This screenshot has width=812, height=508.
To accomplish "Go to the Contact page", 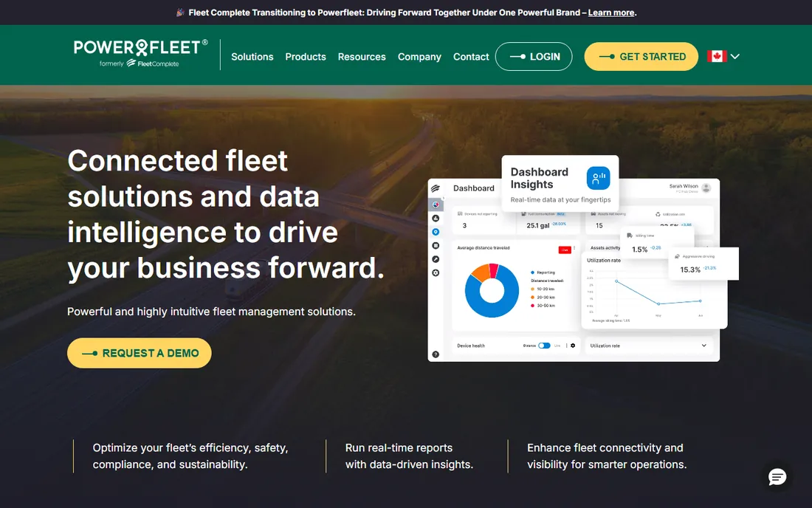I will click(x=471, y=56).
